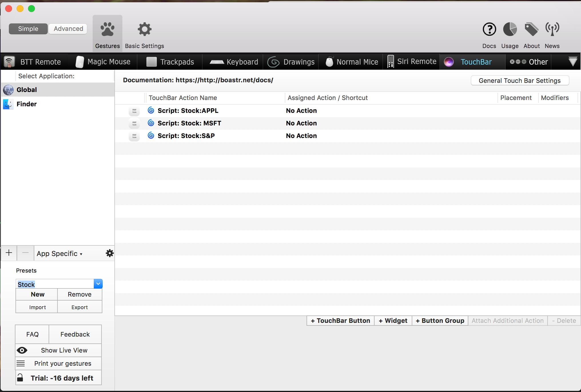Open the Gestures paw icon tab
The image size is (581, 392).
(108, 34)
